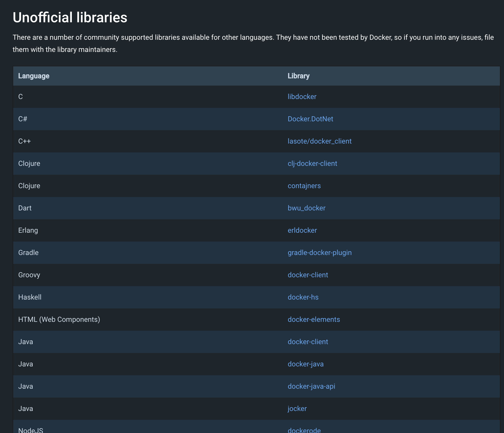
Task: Click the jocker Java library link
Action: pyautogui.click(x=297, y=409)
